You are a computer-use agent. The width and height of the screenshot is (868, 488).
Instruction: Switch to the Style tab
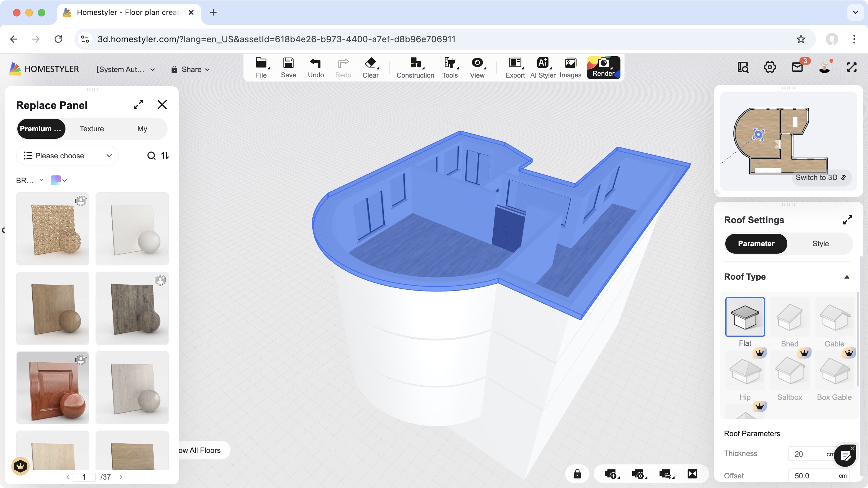[820, 243]
